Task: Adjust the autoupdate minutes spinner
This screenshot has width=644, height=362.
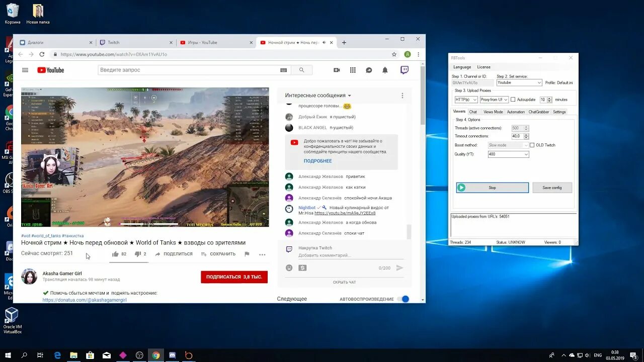Action: point(549,100)
